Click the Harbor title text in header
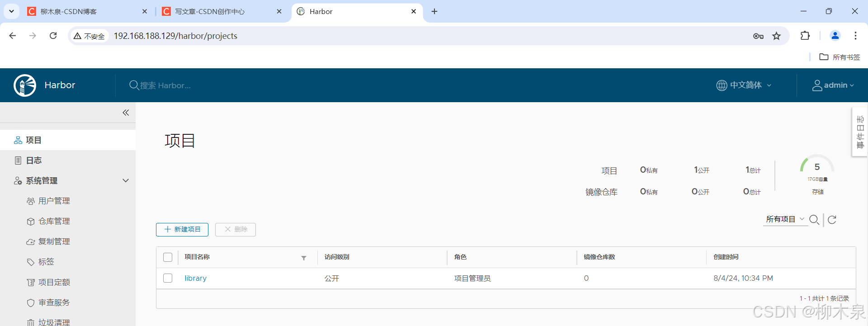868x326 pixels. coord(60,85)
